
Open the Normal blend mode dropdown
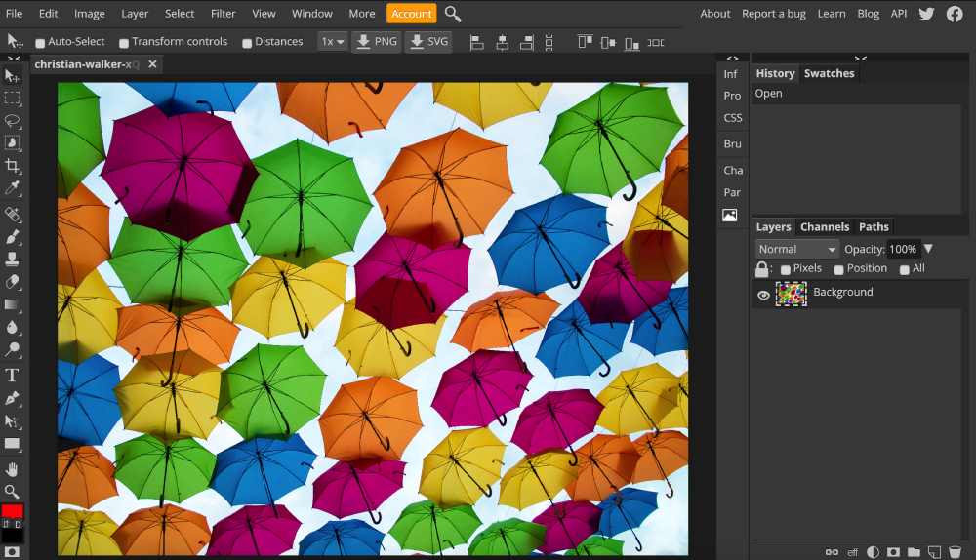point(796,249)
